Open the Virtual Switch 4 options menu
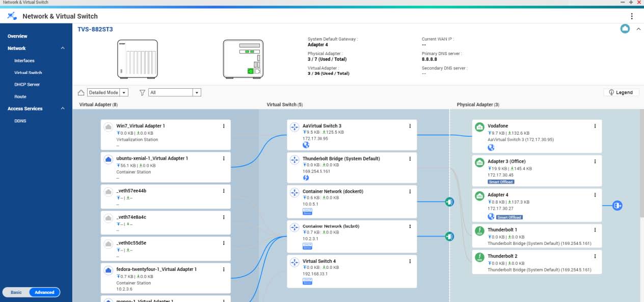This screenshot has width=644, height=302. (410, 261)
